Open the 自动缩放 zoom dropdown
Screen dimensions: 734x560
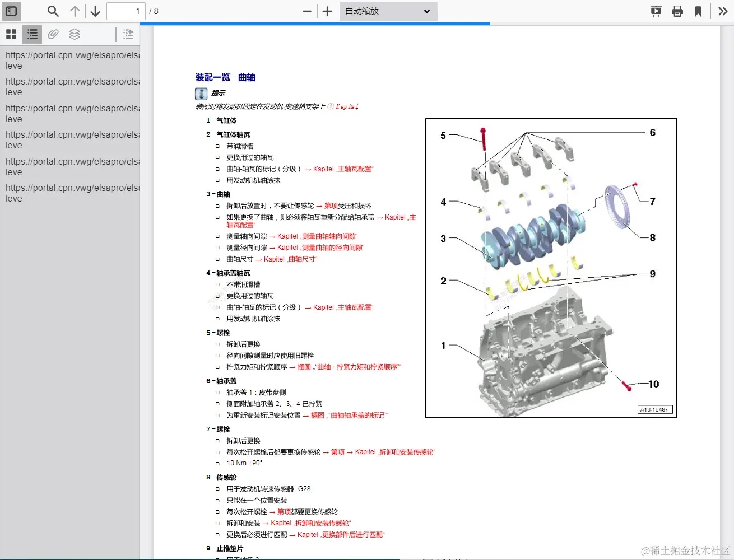pos(388,11)
